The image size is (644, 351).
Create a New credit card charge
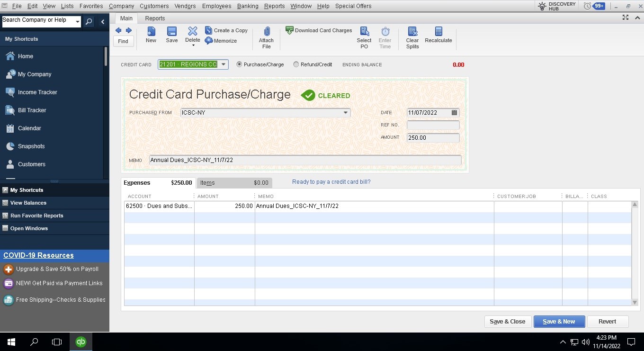point(151,35)
